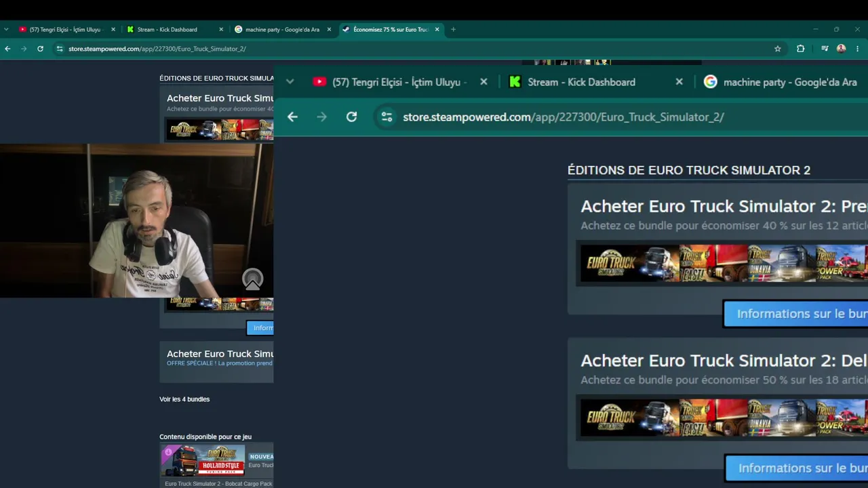Open the Scandinavia thumbnail in the 40 % bundle
The image size is (868, 488).
781,263
